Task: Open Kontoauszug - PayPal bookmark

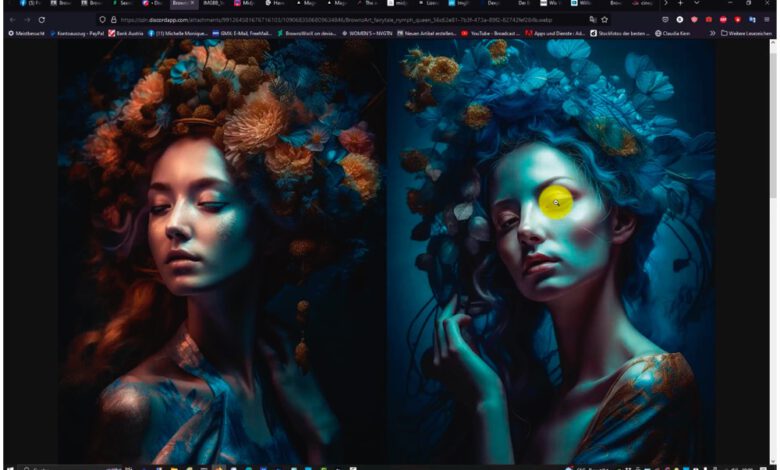Action: point(78,33)
